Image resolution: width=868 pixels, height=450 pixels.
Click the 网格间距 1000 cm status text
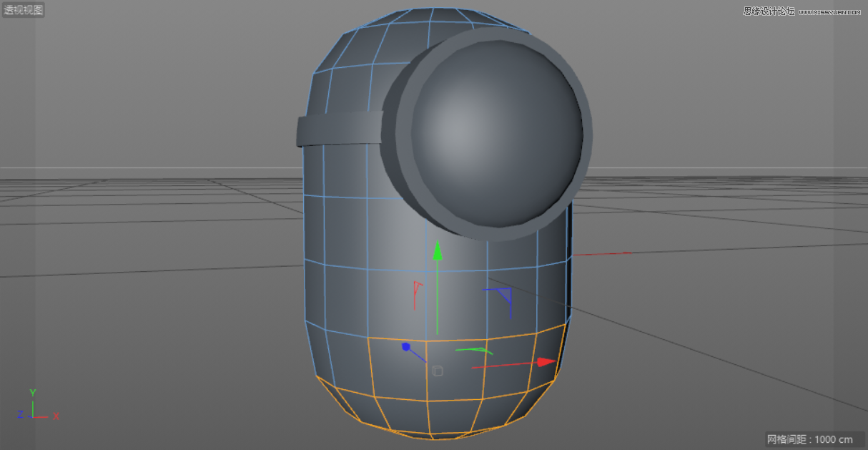pos(809,440)
